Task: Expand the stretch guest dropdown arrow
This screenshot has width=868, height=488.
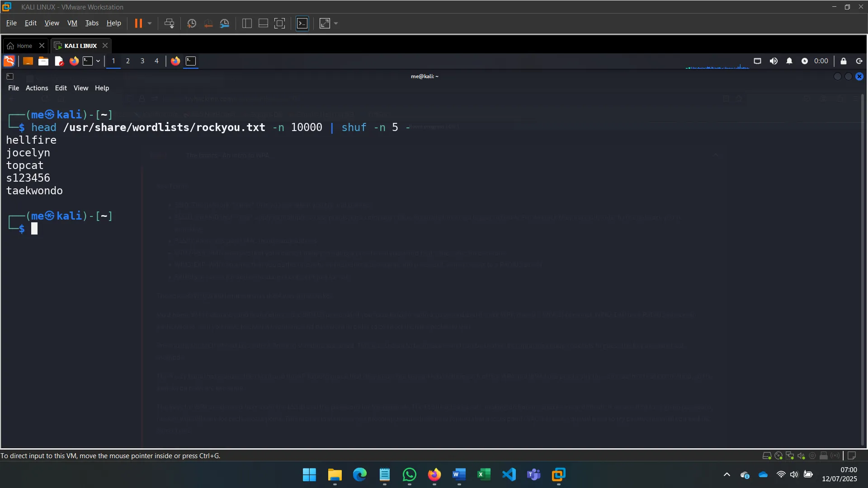Action: (x=336, y=23)
